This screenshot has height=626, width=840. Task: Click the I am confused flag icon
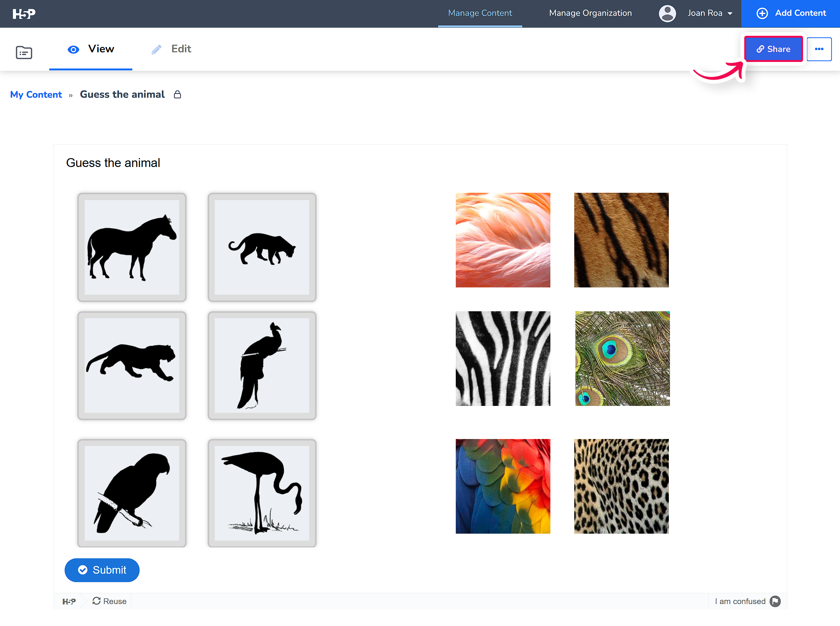pos(775,601)
